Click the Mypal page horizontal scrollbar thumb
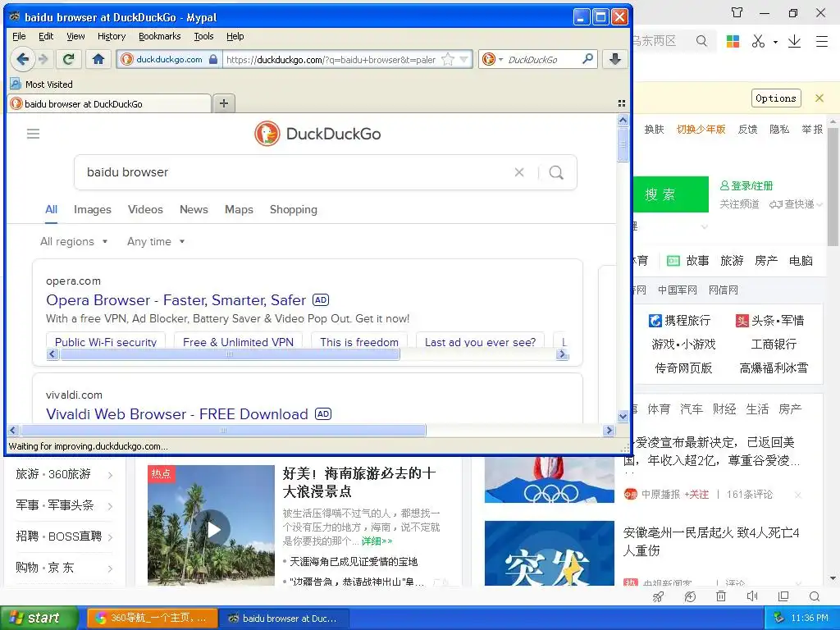 (x=223, y=430)
